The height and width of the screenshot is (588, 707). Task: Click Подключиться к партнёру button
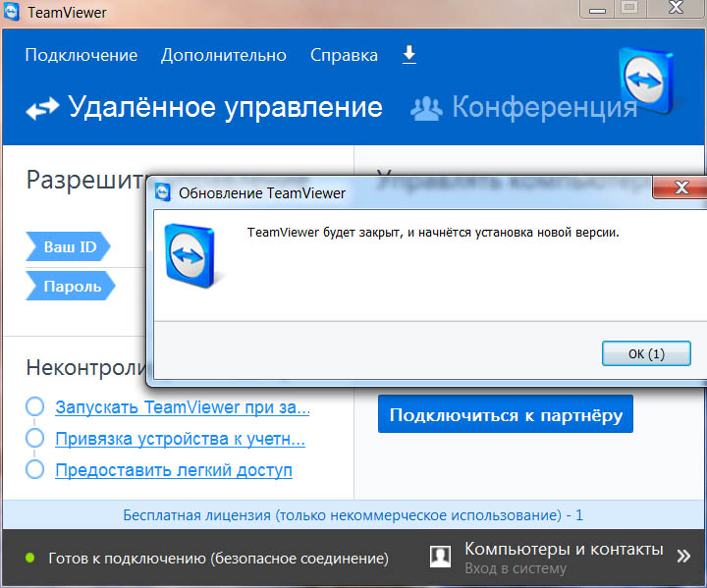click(506, 414)
